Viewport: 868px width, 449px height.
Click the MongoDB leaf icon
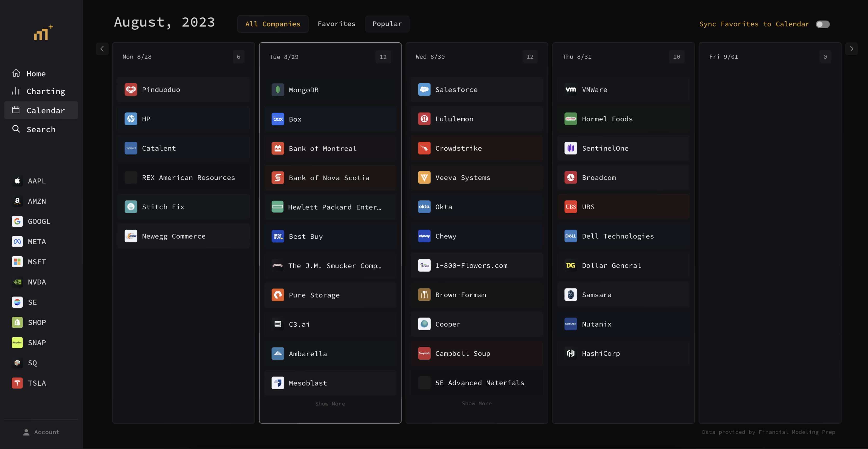pyautogui.click(x=278, y=90)
